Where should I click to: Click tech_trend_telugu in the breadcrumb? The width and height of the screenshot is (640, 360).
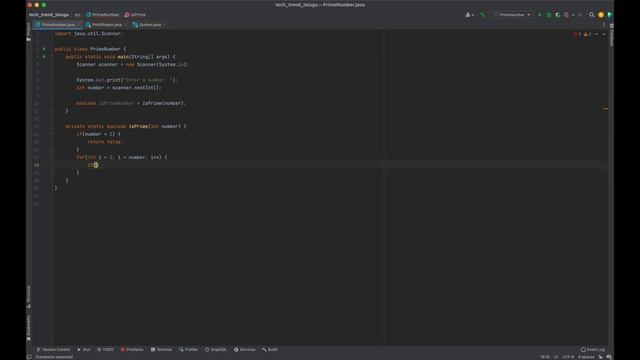pyautogui.click(x=49, y=15)
